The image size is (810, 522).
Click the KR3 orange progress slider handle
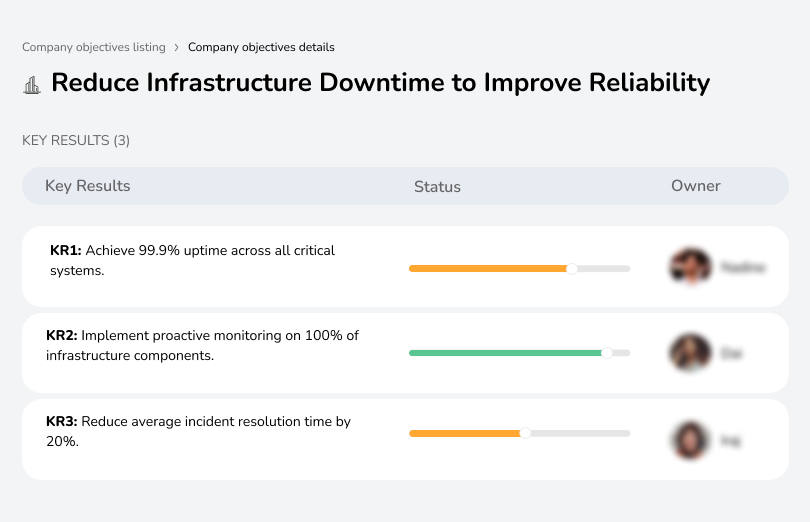point(525,433)
